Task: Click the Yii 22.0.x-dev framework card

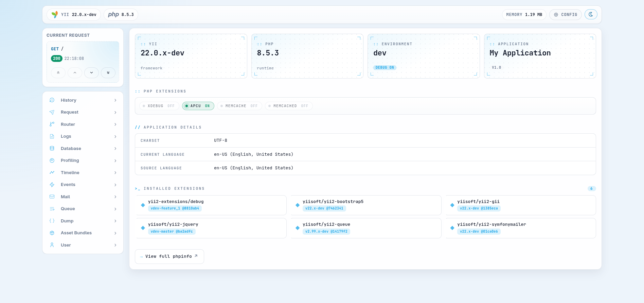Action: (x=191, y=56)
